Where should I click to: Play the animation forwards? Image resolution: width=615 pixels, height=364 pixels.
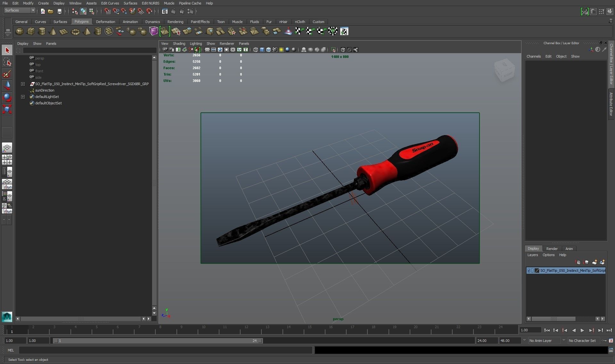pyautogui.click(x=582, y=330)
